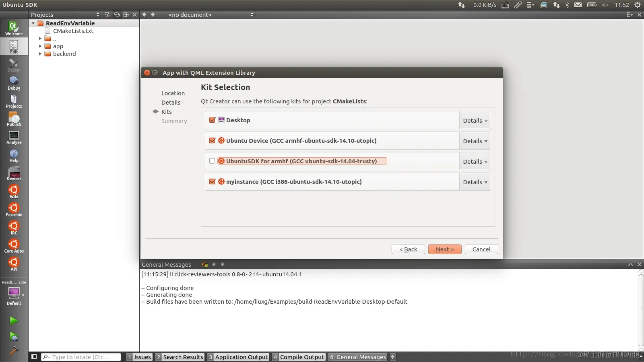Open the IRC sidebar item
Image resolution: width=644 pixels, height=362 pixels.
tap(14, 228)
